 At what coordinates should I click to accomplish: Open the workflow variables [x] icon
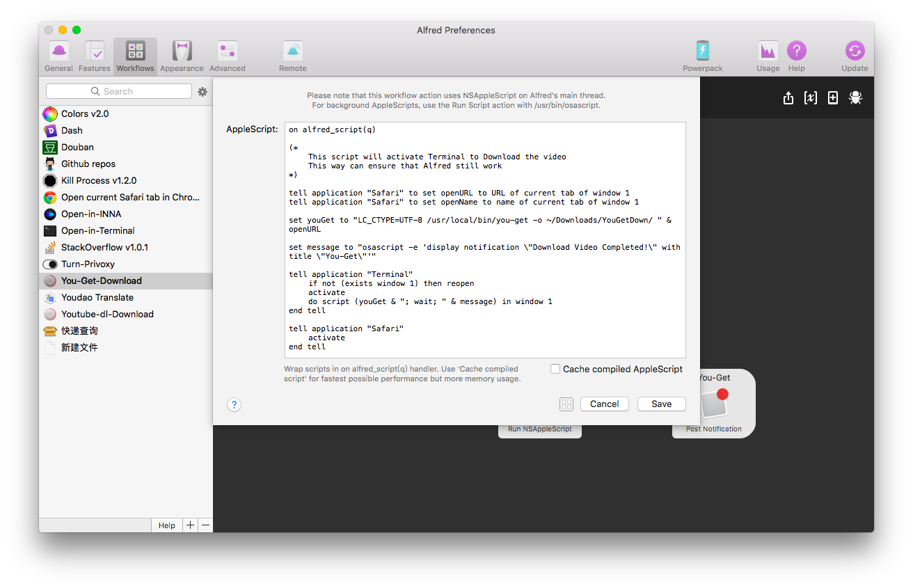(811, 98)
